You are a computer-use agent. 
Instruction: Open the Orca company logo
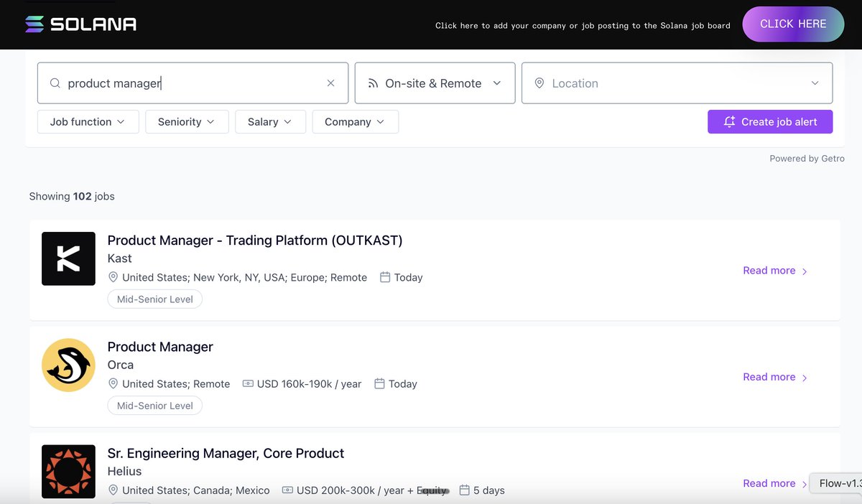pos(68,365)
